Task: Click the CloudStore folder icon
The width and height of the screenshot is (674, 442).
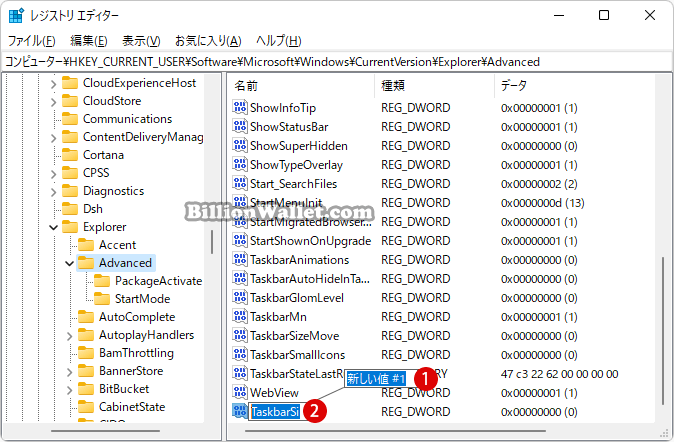Action: [70, 101]
